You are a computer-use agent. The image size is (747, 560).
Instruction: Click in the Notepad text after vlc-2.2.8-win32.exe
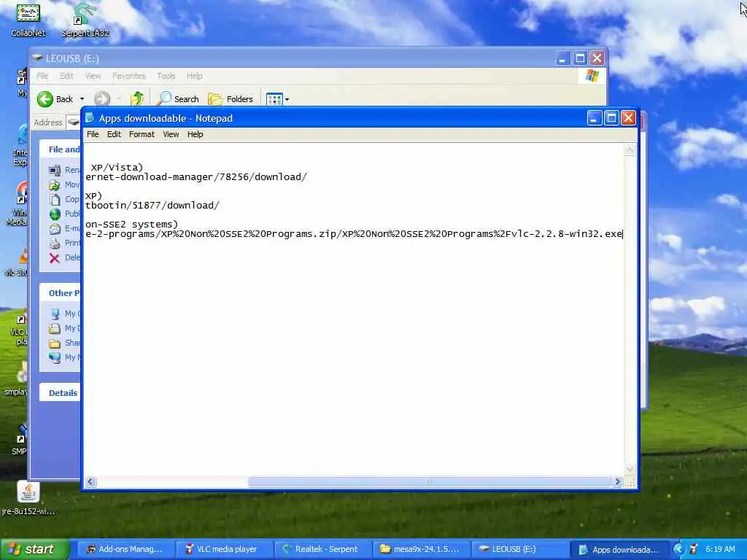pos(622,234)
